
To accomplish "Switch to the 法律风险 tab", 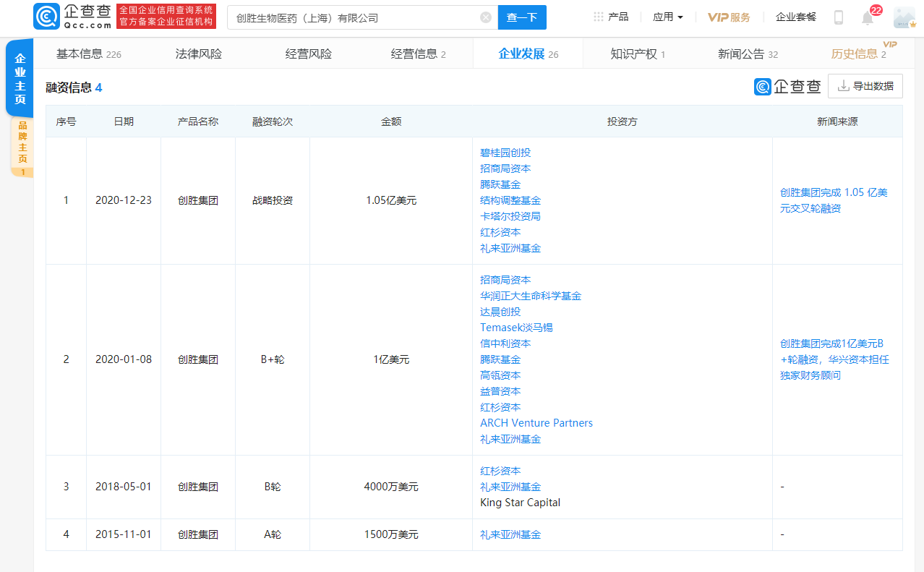I will [x=199, y=54].
